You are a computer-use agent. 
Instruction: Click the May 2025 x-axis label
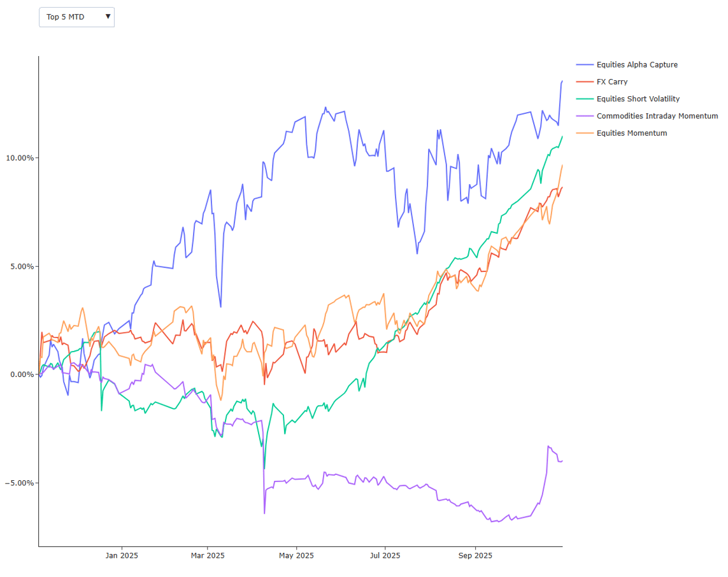pyautogui.click(x=296, y=555)
